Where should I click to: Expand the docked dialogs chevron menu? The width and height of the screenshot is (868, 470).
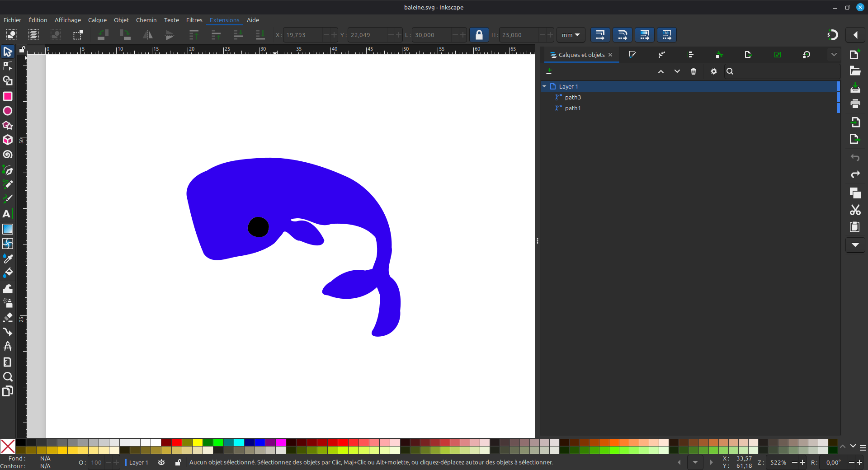[x=834, y=55]
